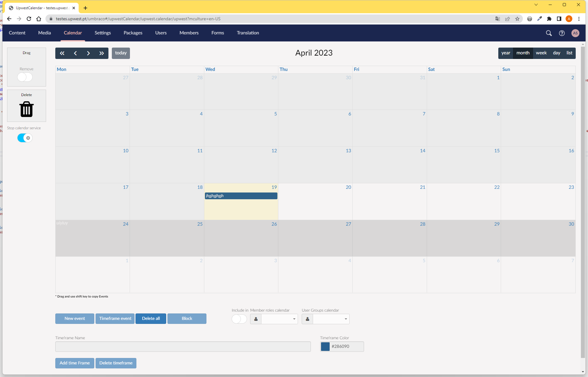
Task: Open the AS user avatar
Action: point(575,33)
